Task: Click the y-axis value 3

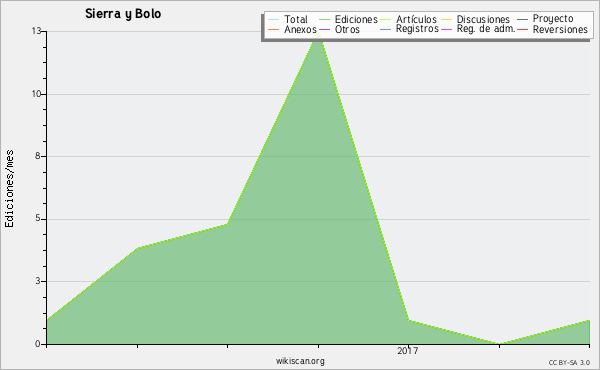Action: (x=38, y=281)
